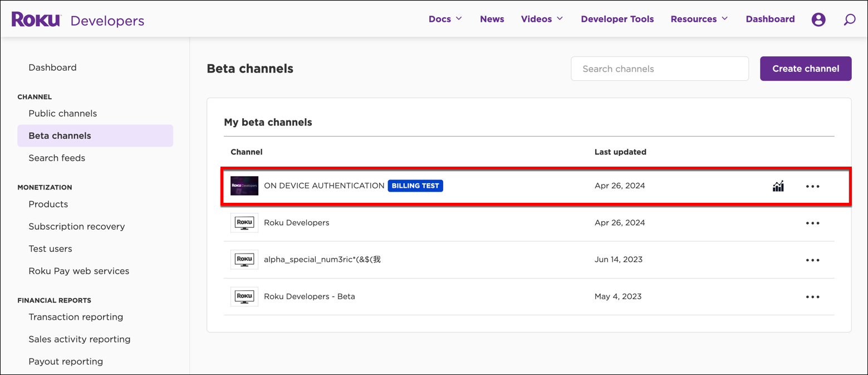Image resolution: width=868 pixels, height=375 pixels.
Task: Open the profile account icon
Action: [x=818, y=18]
